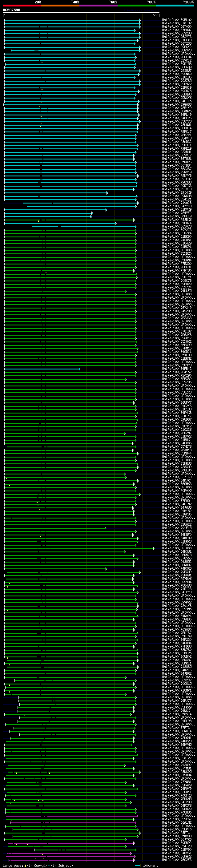197x868 pixels.
Task: Open hit UniRef100_C1MVX9
Action: coord(177,209)
